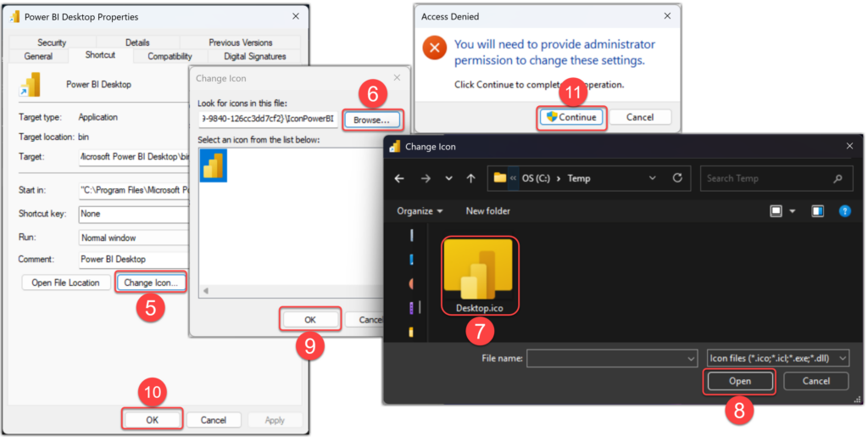Cancel the Power BI Desktop Properties dialog
Screen dimensions: 868x437
[x=213, y=420]
